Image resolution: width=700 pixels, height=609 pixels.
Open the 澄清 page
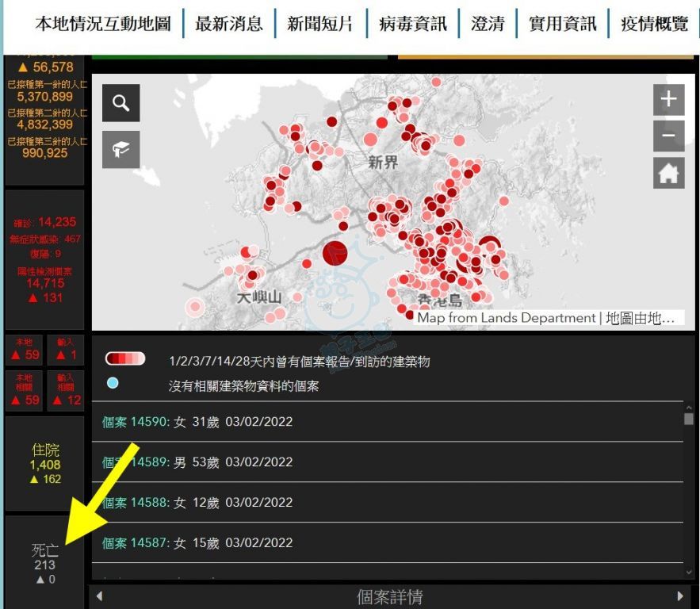pos(488,24)
